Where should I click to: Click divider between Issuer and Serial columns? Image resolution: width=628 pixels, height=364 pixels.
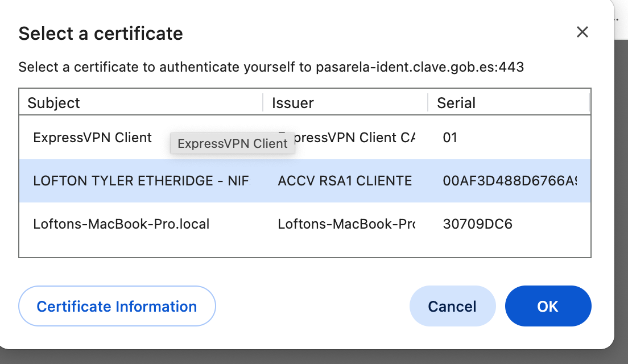(x=428, y=103)
